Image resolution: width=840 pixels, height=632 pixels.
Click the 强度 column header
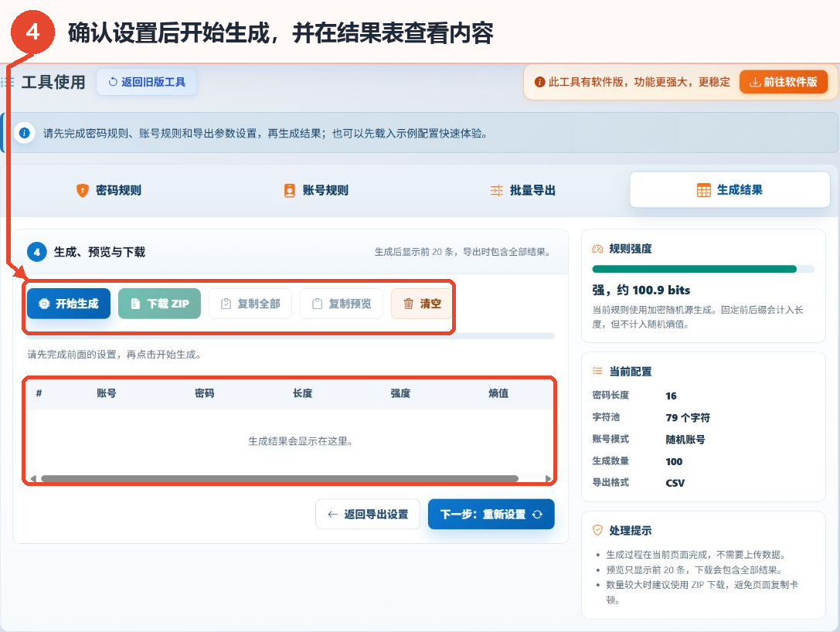click(400, 393)
